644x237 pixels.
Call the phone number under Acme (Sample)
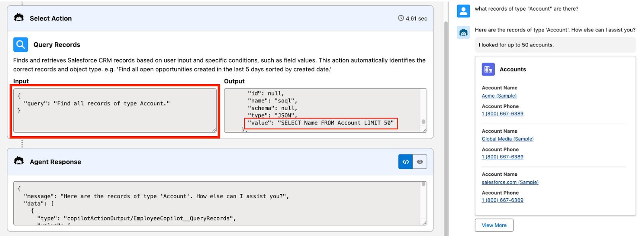pos(503,114)
